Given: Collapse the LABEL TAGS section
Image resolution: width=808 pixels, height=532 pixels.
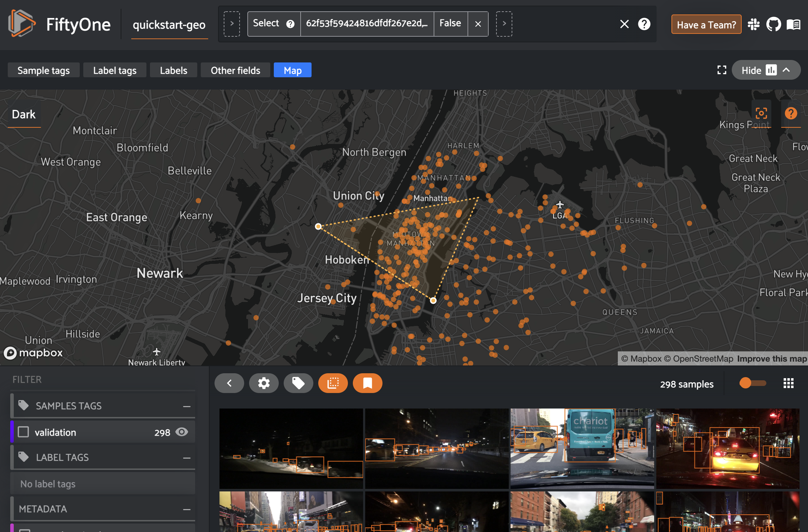Looking at the screenshot, I should point(187,458).
